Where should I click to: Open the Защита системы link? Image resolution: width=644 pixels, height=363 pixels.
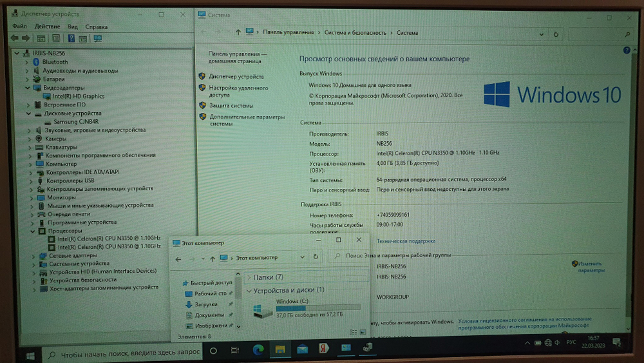coord(231,105)
